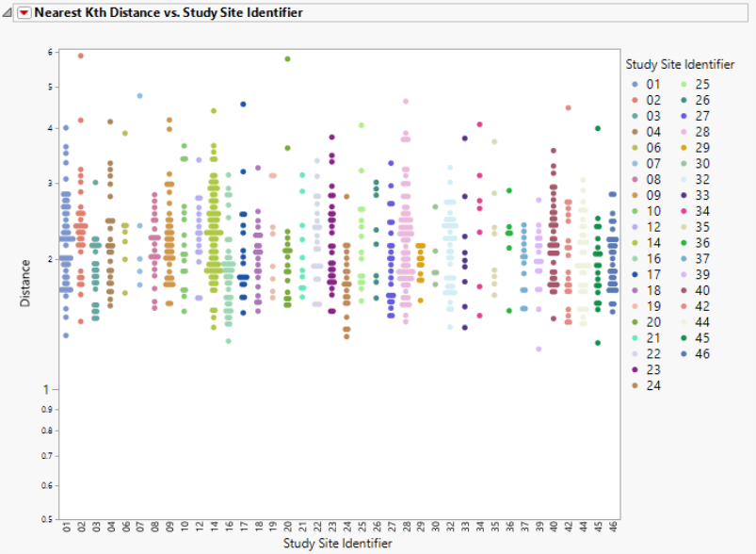Screen dimensions: 756x554
Task: Click the lowest site 45 point
Action: click(x=598, y=343)
